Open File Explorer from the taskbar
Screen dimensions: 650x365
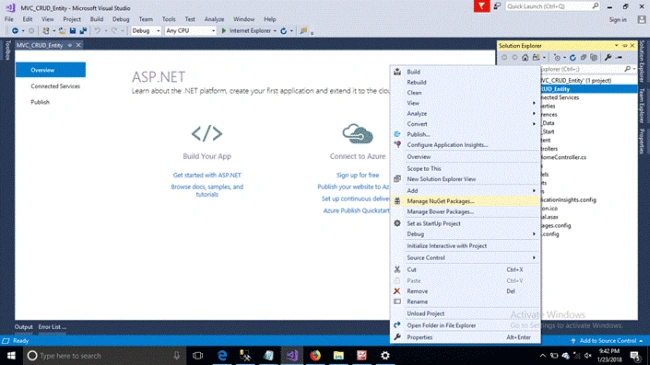(339, 355)
